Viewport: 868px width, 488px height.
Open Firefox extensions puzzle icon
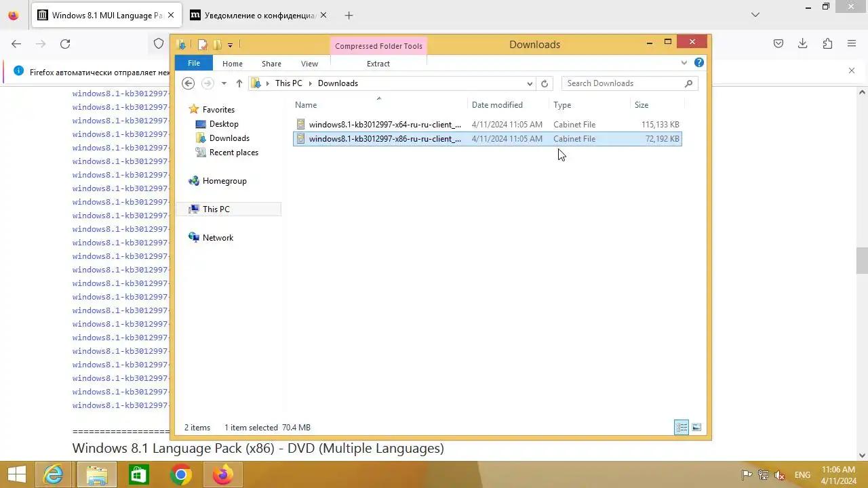tap(827, 43)
